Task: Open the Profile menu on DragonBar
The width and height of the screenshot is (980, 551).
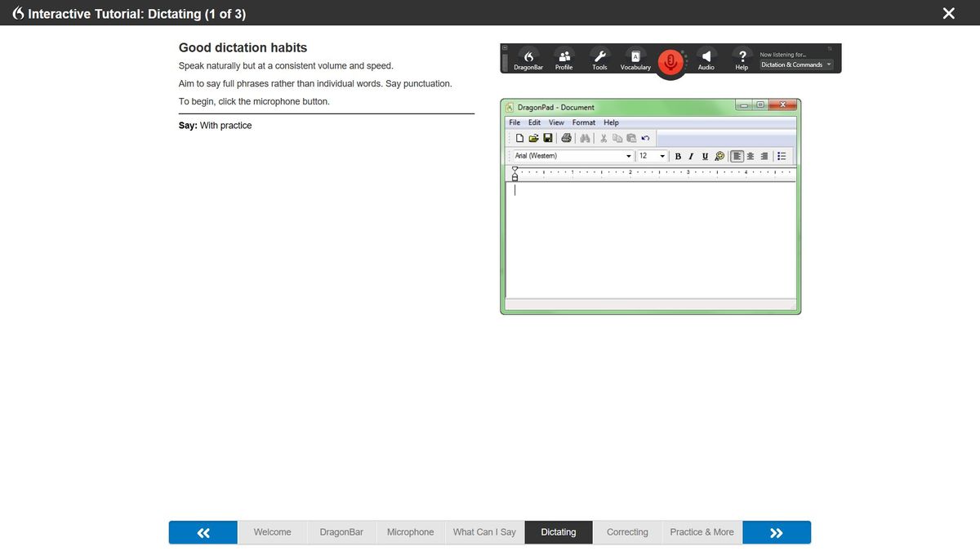Action: [x=563, y=58]
